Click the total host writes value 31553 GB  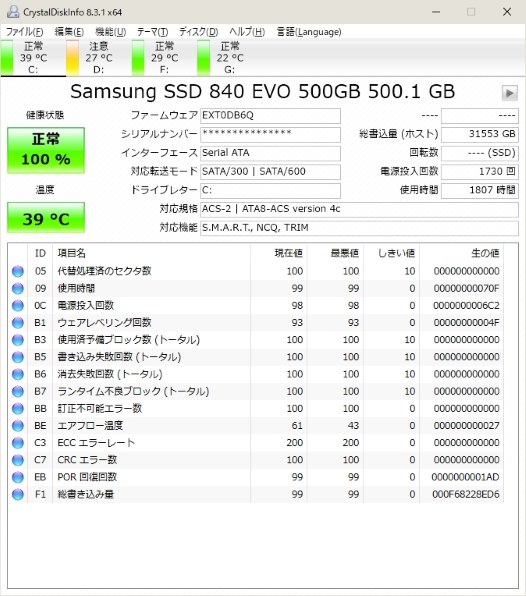click(480, 134)
